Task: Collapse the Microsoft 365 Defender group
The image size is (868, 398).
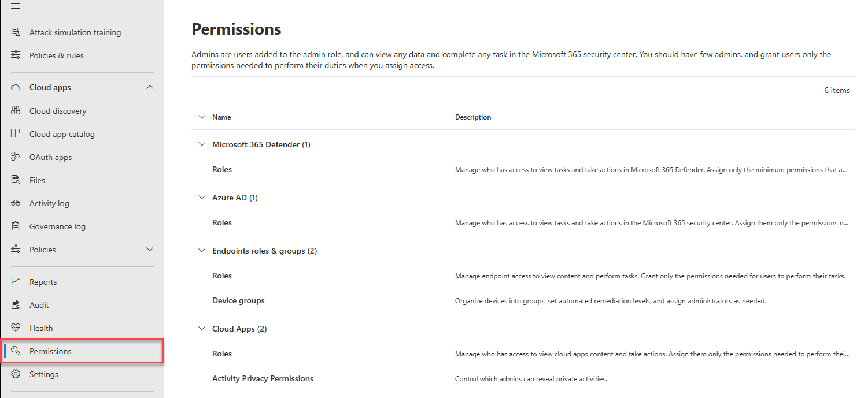Action: [202, 144]
